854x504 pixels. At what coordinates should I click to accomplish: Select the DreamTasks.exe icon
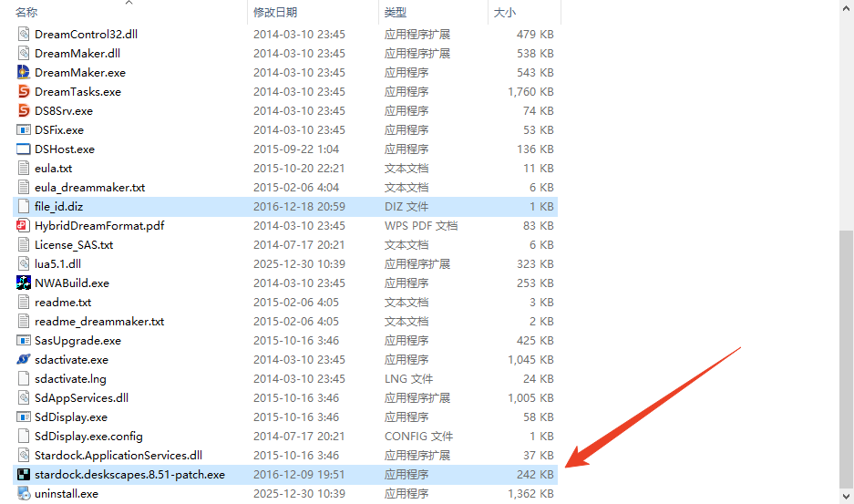tap(25, 92)
